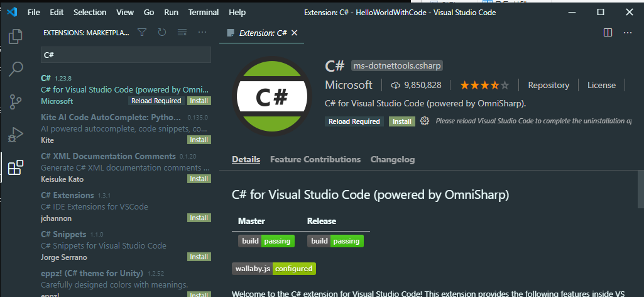Open the License link

point(602,85)
